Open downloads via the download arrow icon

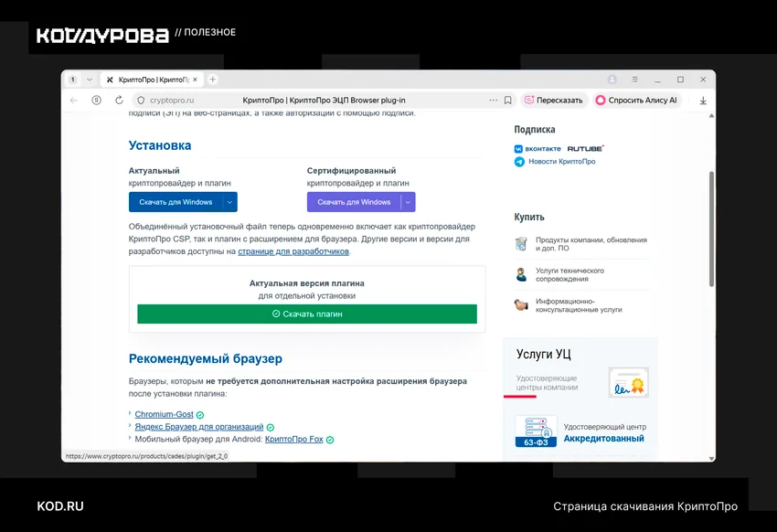tap(703, 101)
